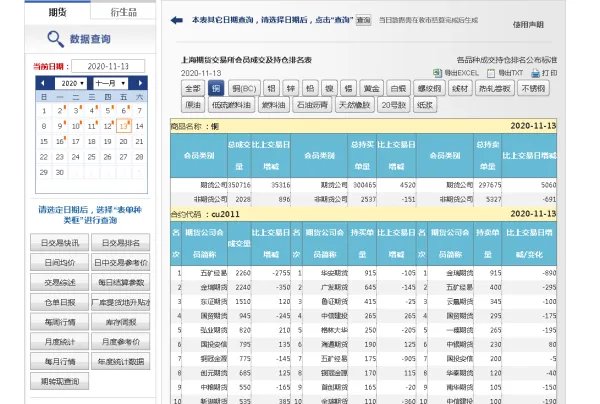
Task: Click the 每周行情 button
Action: click(60, 322)
